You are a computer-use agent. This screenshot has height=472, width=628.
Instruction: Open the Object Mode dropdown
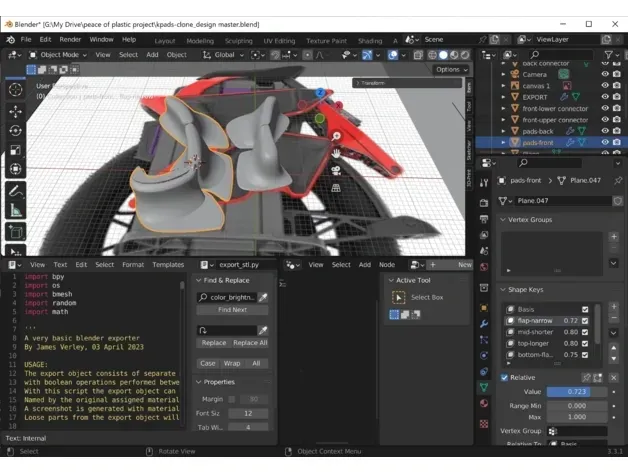pyautogui.click(x=58, y=55)
